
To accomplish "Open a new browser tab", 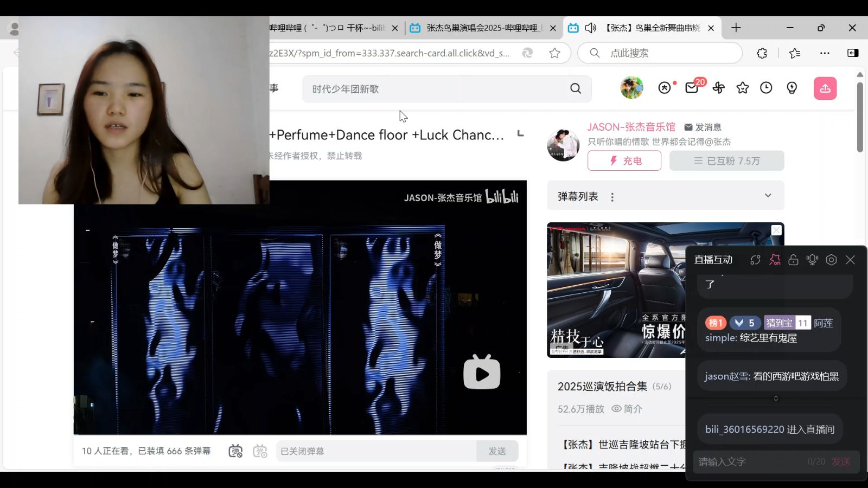I will tap(736, 28).
